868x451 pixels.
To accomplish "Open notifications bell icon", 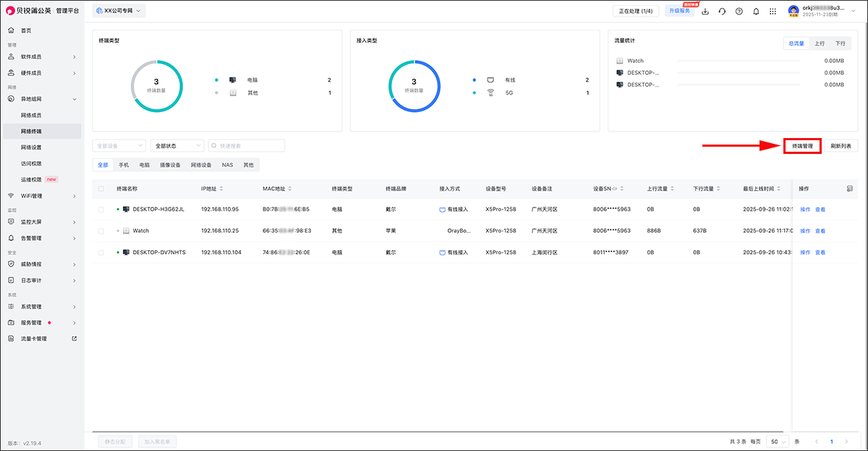I will coord(756,12).
